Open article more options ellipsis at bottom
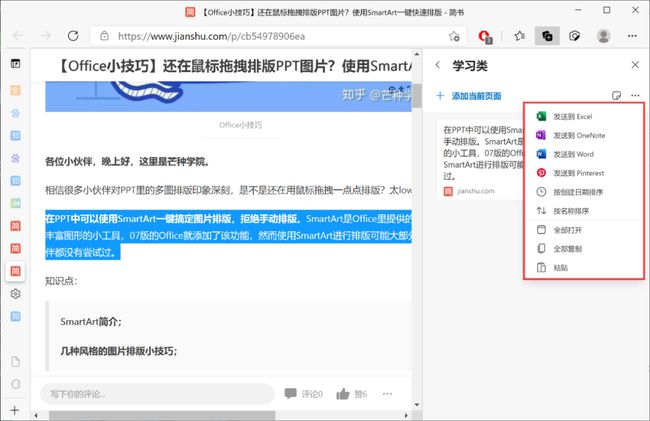The image size is (650, 421). coord(387,394)
